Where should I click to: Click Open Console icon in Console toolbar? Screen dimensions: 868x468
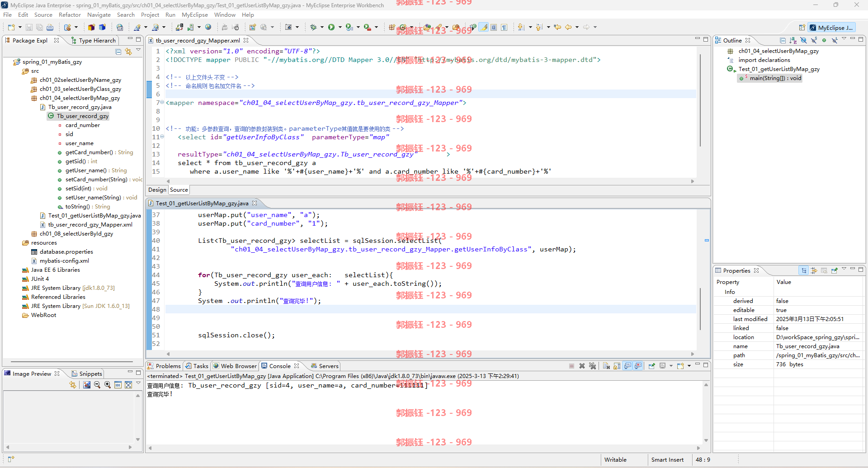coord(680,366)
